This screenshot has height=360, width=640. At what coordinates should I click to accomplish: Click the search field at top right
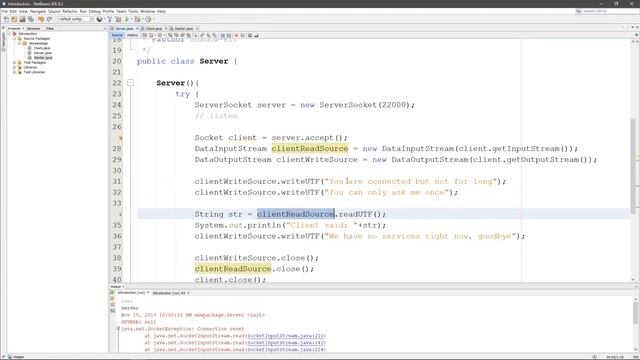tap(607, 11)
